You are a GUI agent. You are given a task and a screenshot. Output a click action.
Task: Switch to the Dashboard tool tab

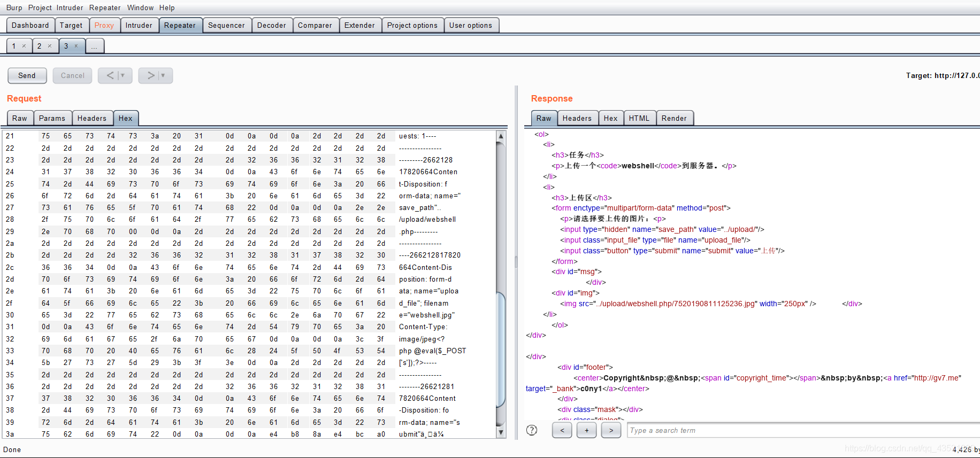pos(30,25)
